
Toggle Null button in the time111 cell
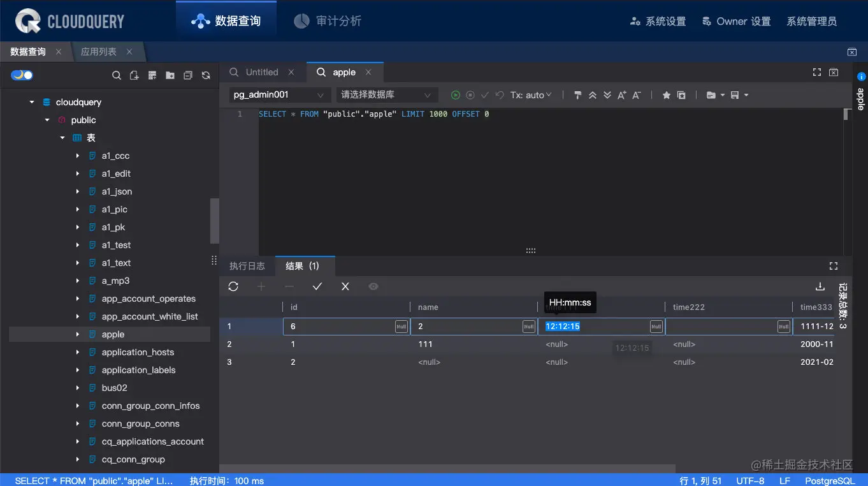tap(656, 327)
